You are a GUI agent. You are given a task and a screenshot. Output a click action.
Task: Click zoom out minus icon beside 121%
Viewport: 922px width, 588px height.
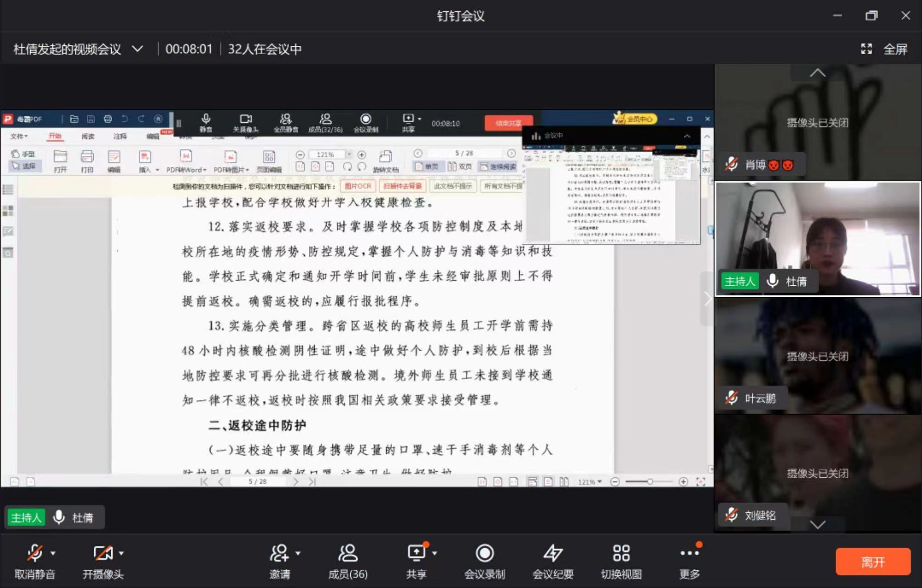coord(300,154)
